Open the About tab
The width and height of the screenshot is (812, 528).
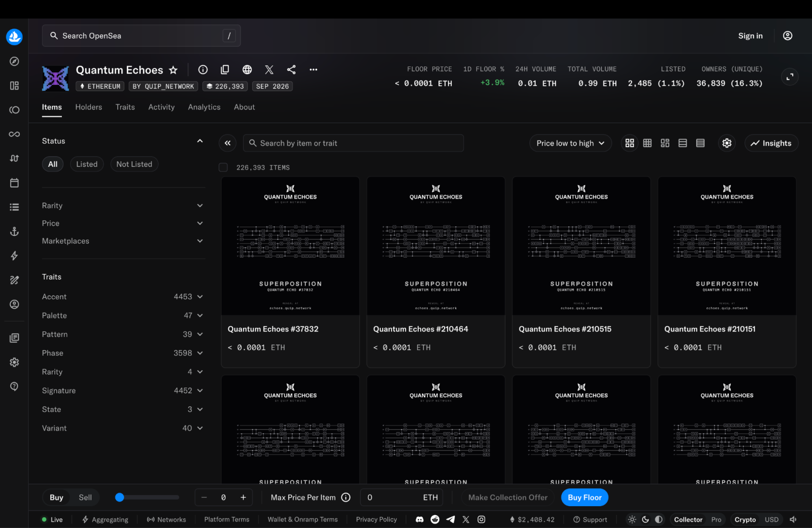[x=245, y=107]
